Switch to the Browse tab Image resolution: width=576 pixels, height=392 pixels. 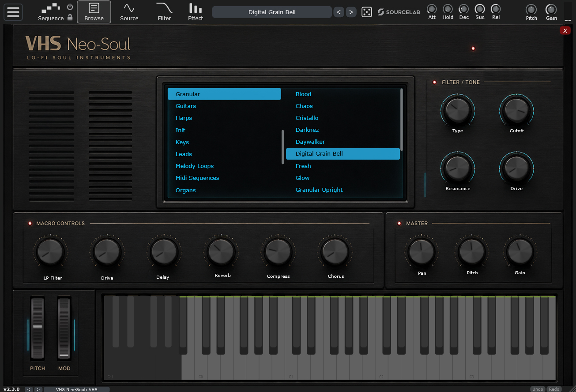point(94,12)
